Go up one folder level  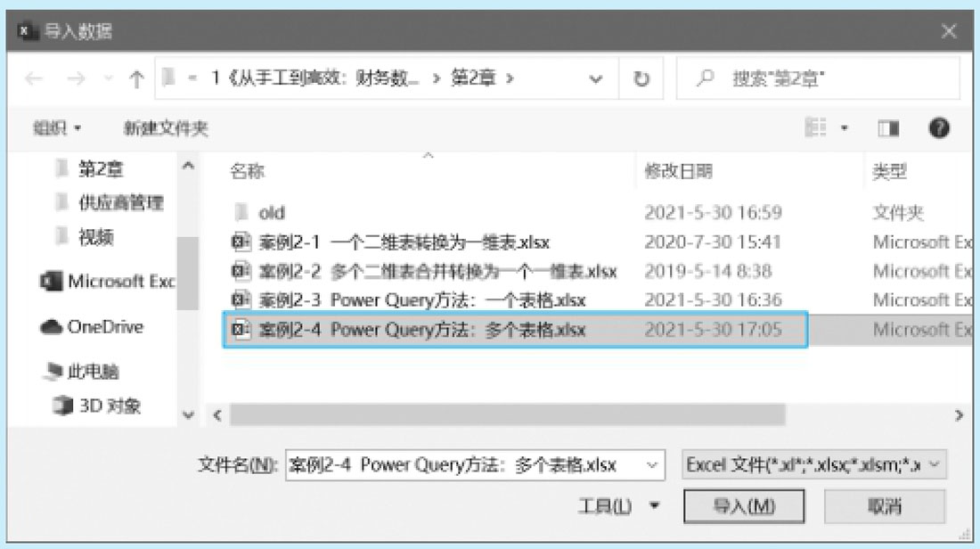pyautogui.click(x=136, y=78)
